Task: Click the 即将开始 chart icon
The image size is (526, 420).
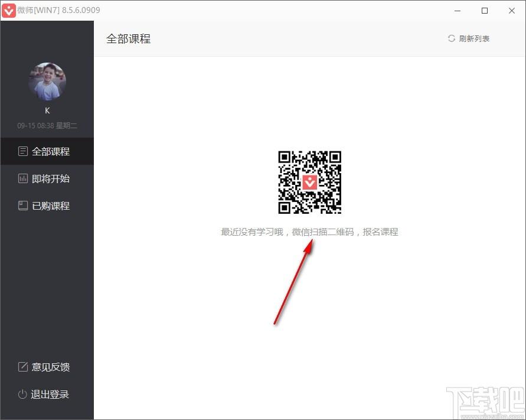Action: pyautogui.click(x=23, y=178)
